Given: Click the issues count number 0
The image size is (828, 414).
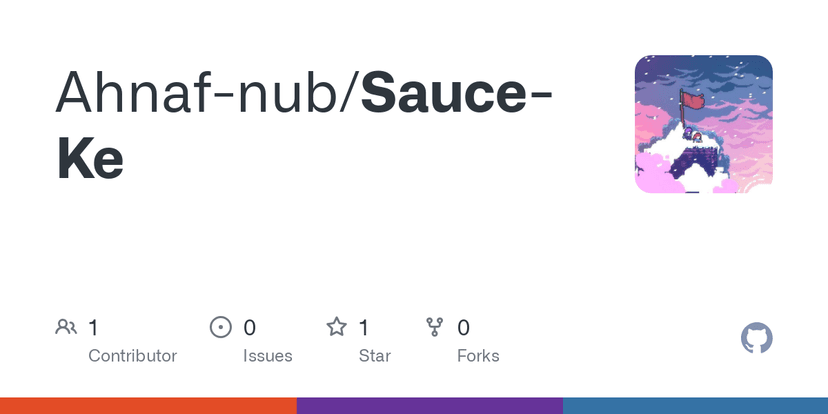Looking at the screenshot, I should coord(250,327).
